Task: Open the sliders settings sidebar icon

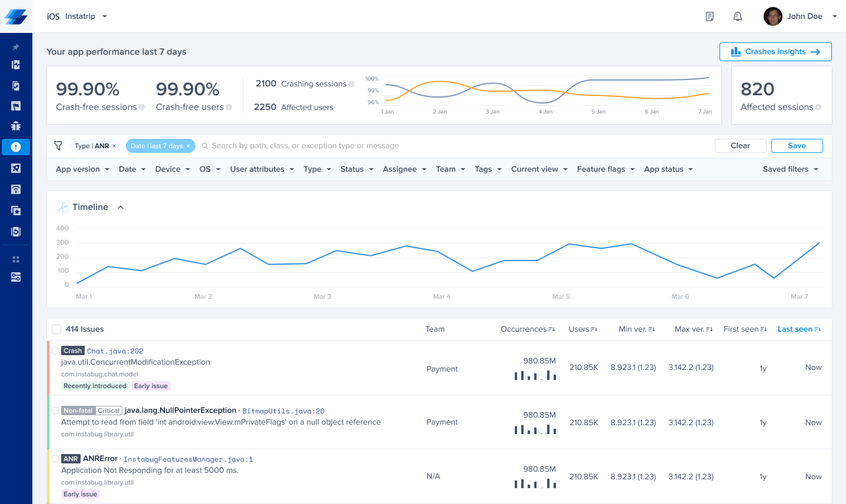Action: (16, 277)
